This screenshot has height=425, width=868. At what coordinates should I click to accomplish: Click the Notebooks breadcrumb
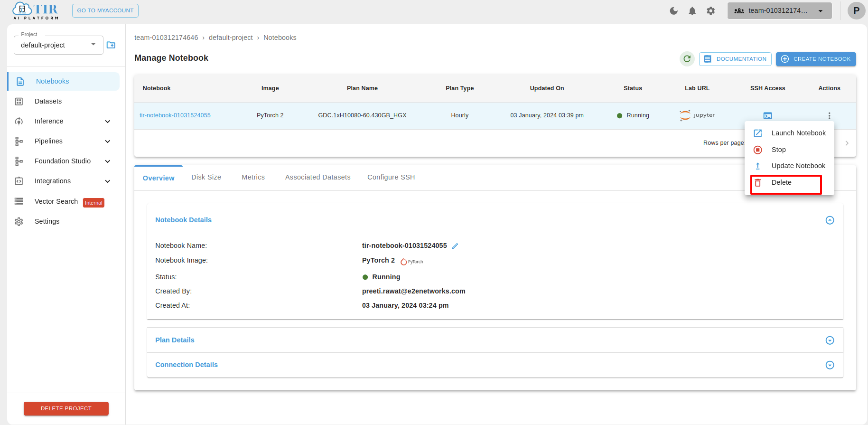click(x=280, y=38)
